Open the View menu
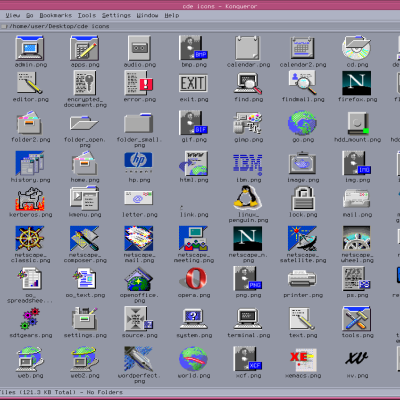 click(13, 15)
